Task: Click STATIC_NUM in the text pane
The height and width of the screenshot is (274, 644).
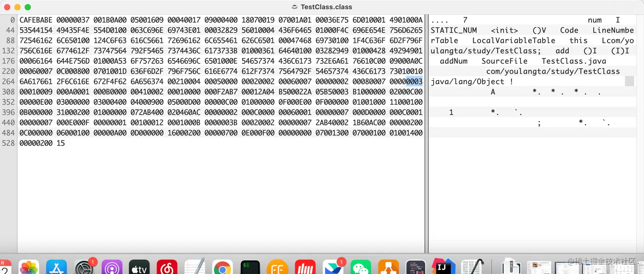Action: 454,31
